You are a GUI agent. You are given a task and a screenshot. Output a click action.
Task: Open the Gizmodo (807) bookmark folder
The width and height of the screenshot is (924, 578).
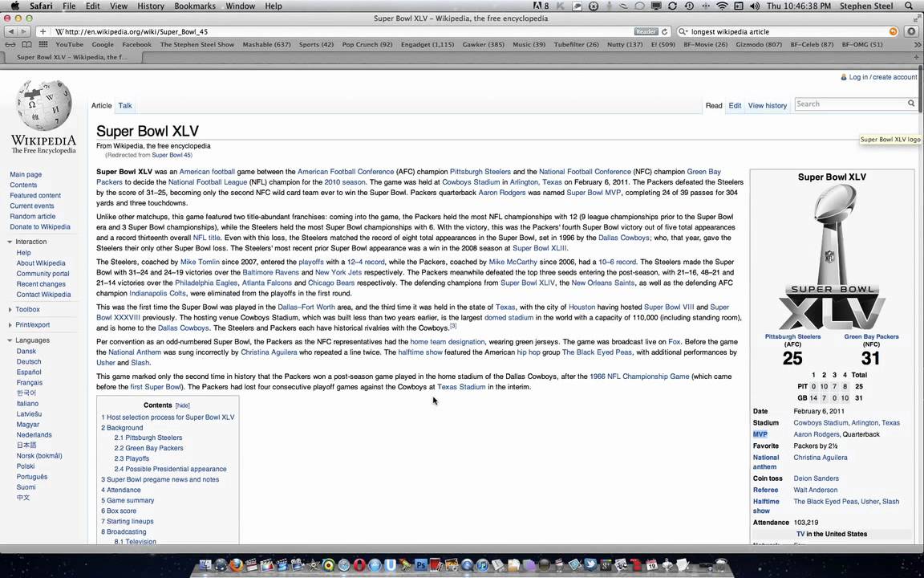[759, 44]
